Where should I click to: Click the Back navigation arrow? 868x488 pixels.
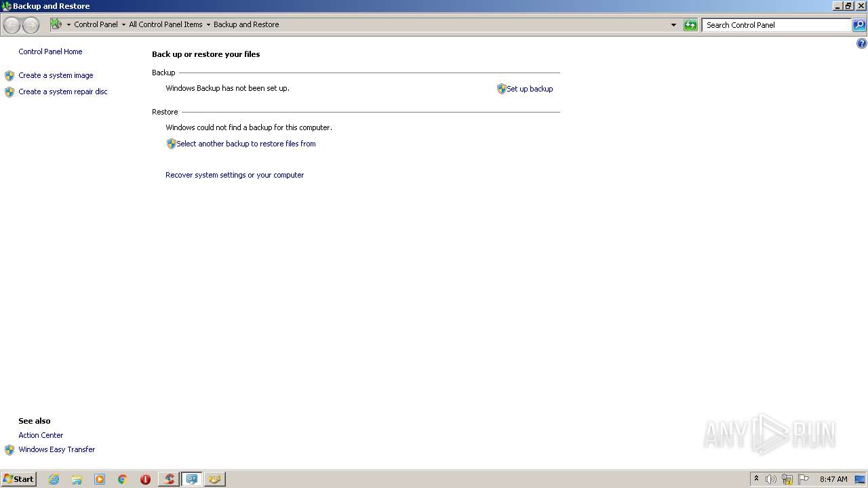click(12, 25)
